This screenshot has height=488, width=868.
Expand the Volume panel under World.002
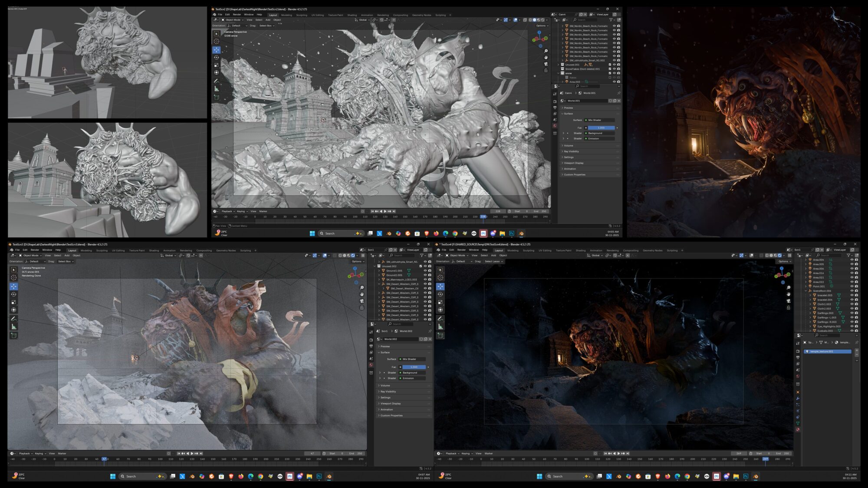[385, 386]
